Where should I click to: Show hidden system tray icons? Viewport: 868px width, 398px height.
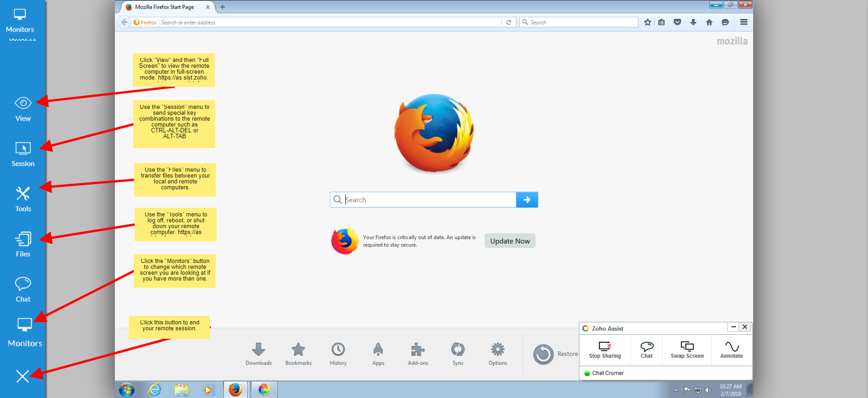(676, 390)
